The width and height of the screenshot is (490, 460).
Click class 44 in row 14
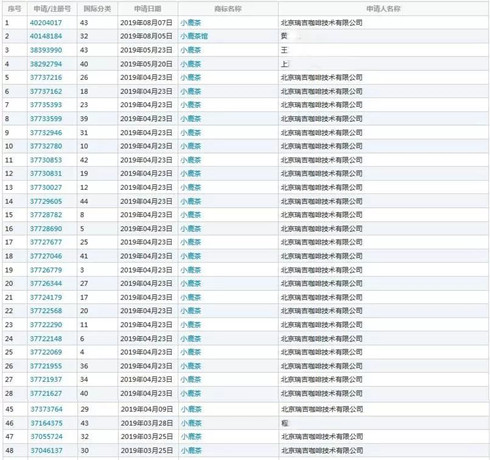click(x=84, y=201)
